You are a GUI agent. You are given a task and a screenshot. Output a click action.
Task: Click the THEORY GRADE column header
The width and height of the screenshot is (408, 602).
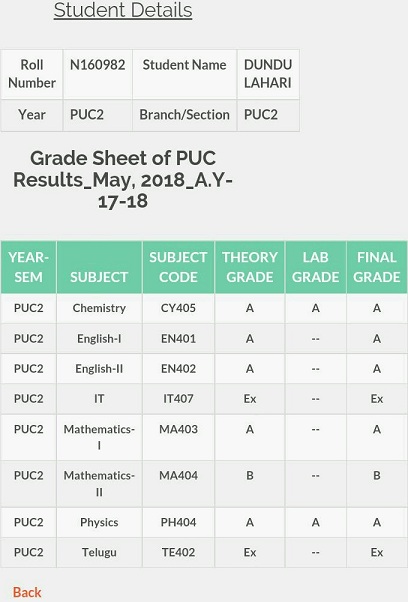coord(250,267)
